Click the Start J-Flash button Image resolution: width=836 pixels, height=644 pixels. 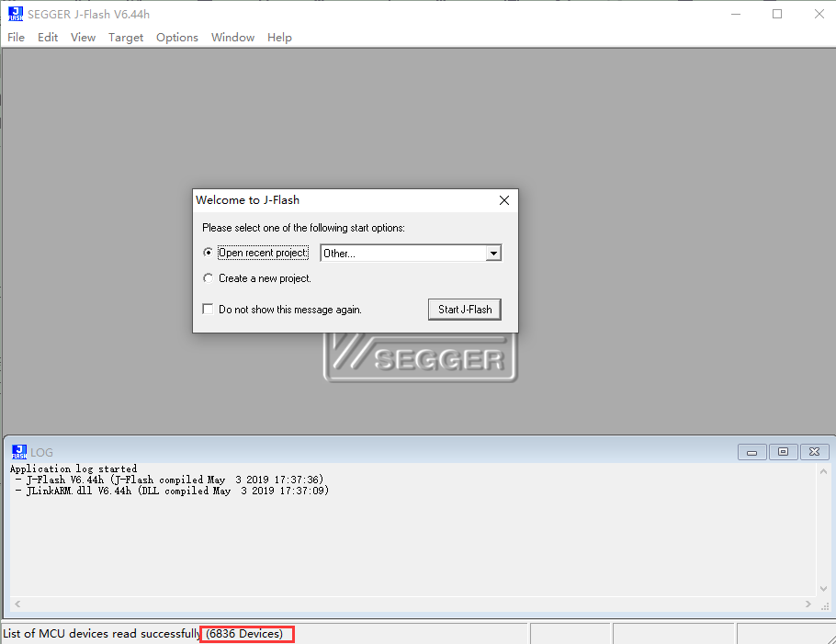click(x=464, y=310)
